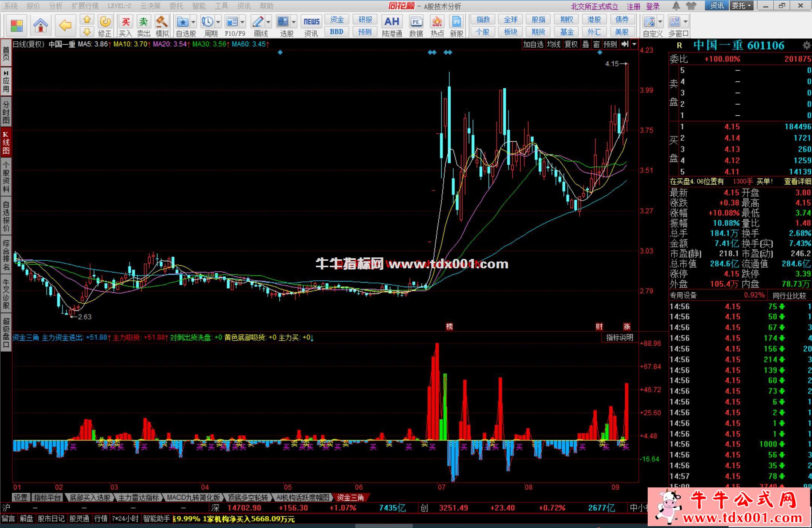
Task: Expand the 自定义 dropdown arrow
Action: (x=660, y=22)
